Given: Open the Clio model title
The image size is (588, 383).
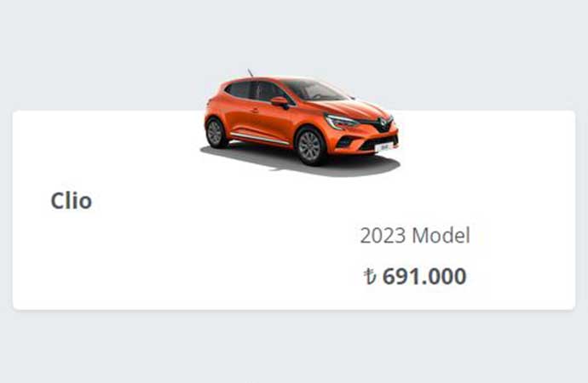Looking at the screenshot, I should (72, 201).
